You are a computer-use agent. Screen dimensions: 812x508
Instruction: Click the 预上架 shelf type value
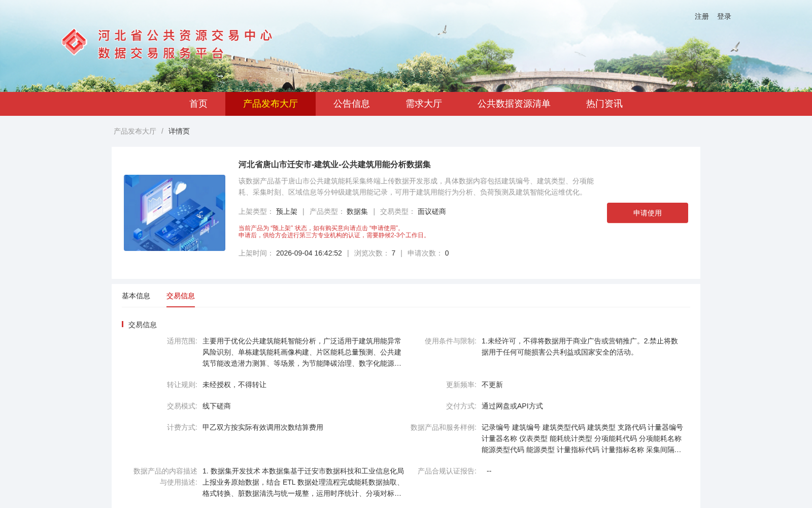(x=287, y=211)
